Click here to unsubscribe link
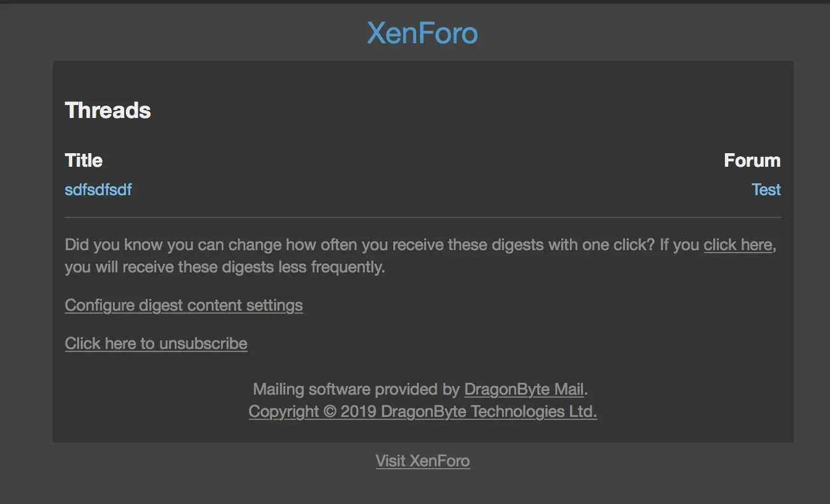Image resolution: width=830 pixels, height=504 pixels. point(156,343)
